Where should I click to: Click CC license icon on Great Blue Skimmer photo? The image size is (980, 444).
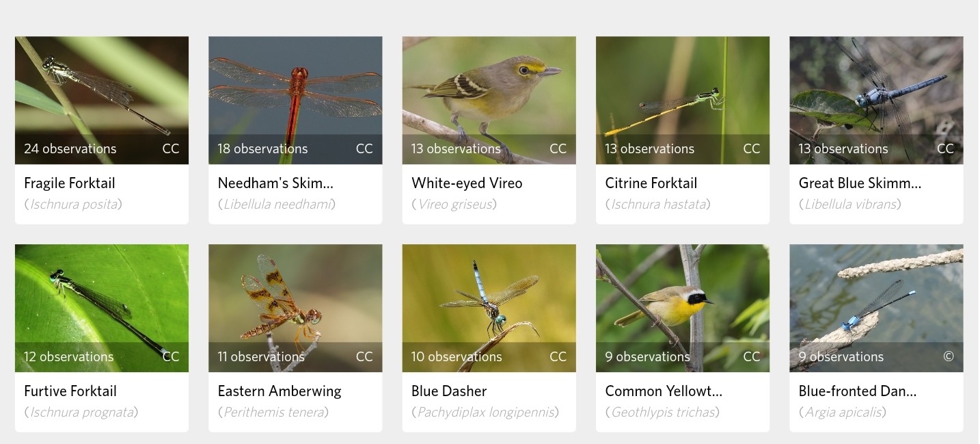(x=945, y=148)
